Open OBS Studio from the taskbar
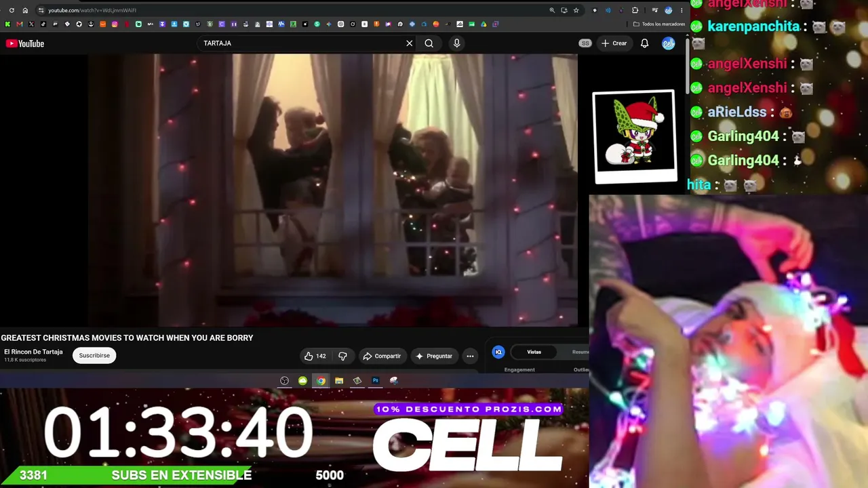 click(285, 381)
